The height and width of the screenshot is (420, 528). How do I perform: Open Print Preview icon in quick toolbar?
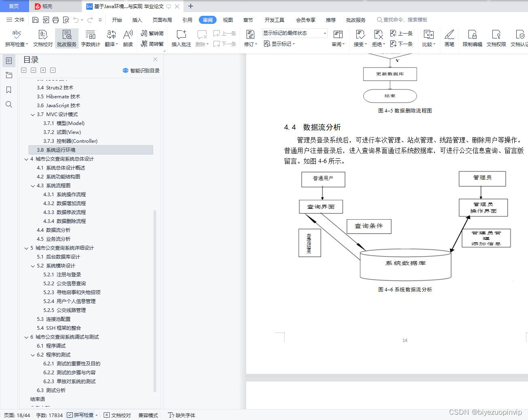click(66, 20)
